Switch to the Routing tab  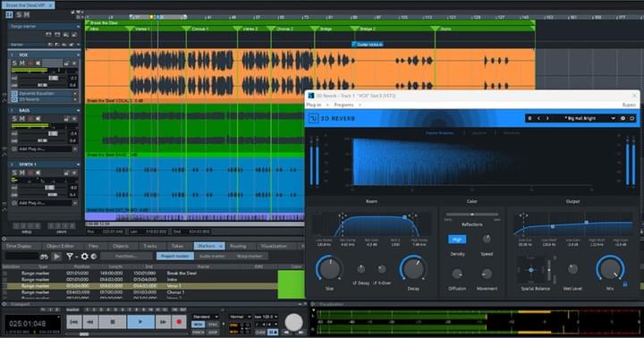point(238,246)
